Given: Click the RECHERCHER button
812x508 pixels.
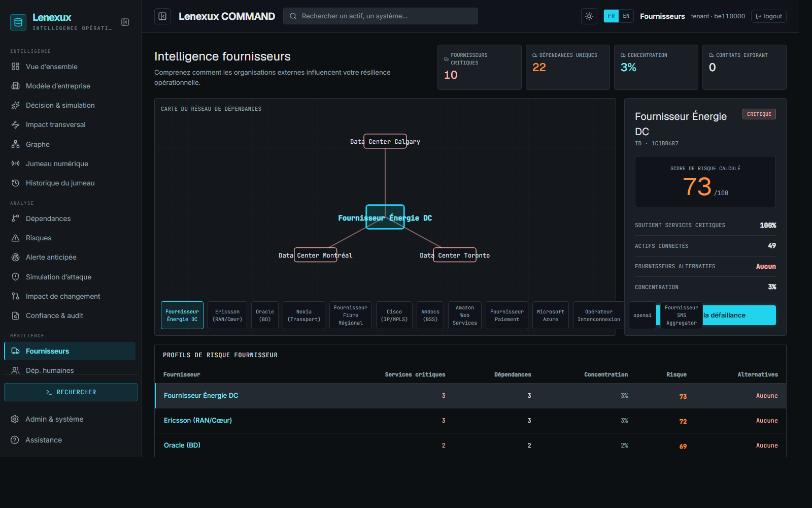Looking at the screenshot, I should tap(71, 392).
